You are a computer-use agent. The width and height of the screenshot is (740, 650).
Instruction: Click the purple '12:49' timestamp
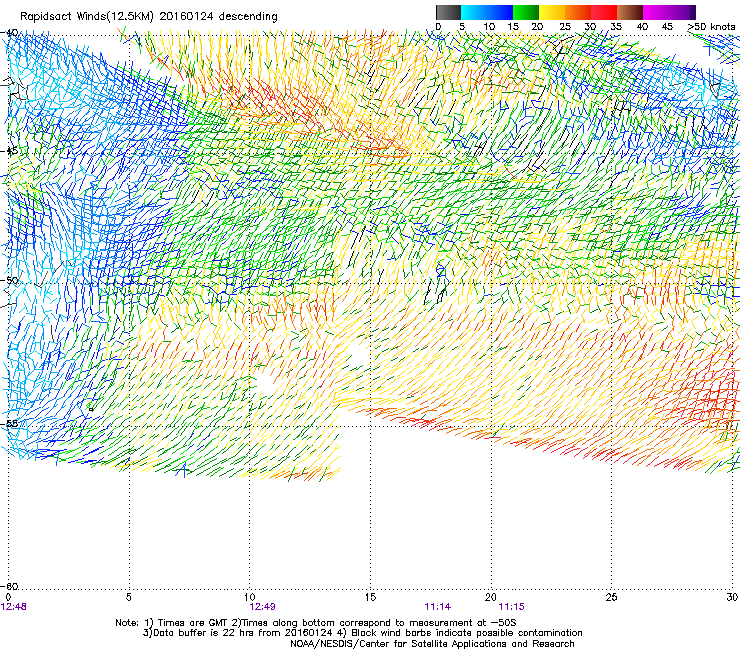(x=262, y=607)
